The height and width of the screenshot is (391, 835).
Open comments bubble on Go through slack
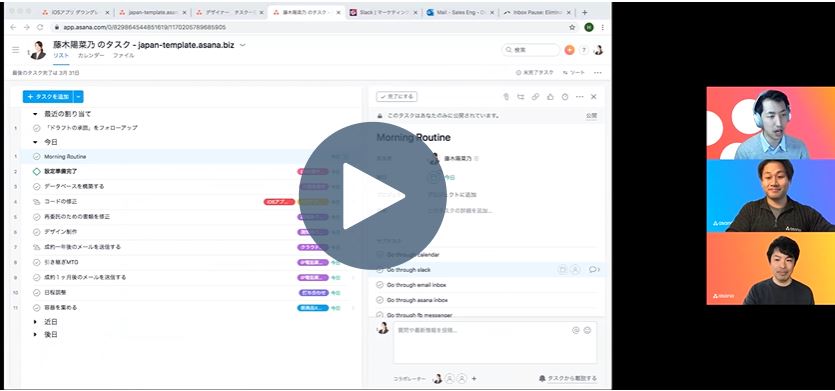point(594,270)
